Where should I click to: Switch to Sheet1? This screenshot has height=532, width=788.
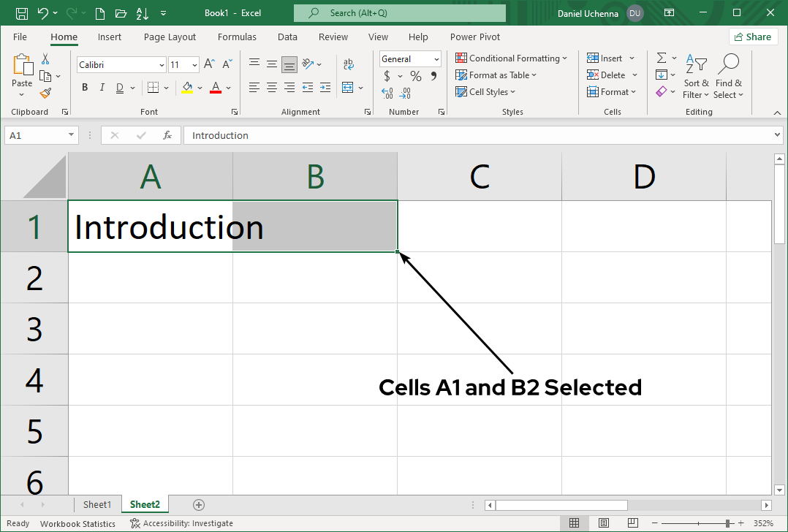97,504
